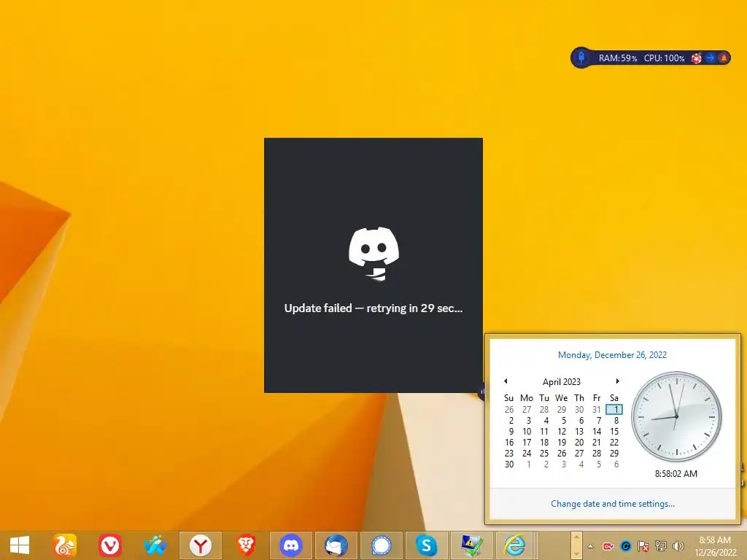Launch Internet Explorer from the taskbar
This screenshot has width=747, height=560.
(x=516, y=545)
